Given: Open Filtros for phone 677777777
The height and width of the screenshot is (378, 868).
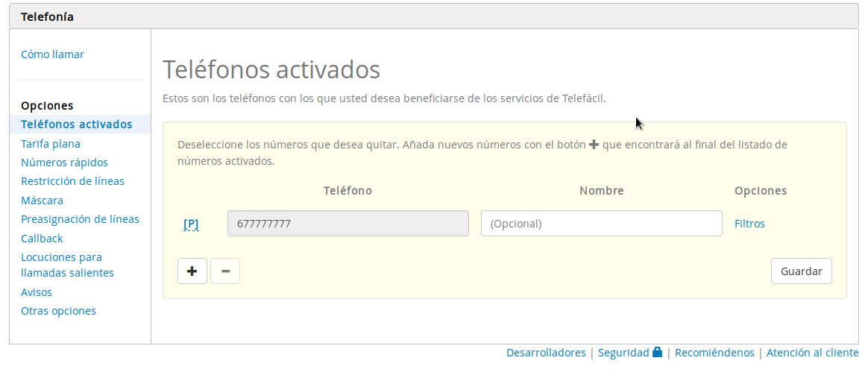Looking at the screenshot, I should pos(749,224).
